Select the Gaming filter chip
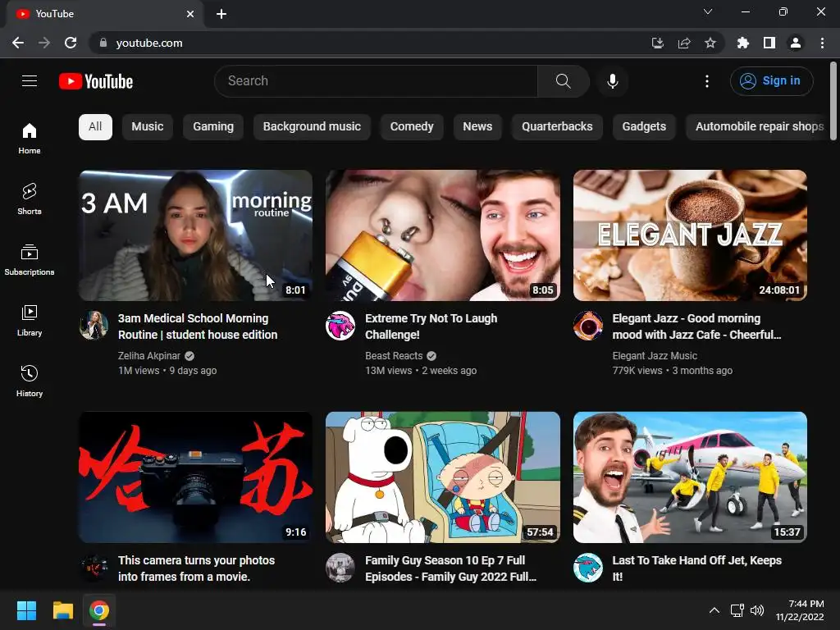Image resolution: width=840 pixels, height=630 pixels. pos(213,127)
